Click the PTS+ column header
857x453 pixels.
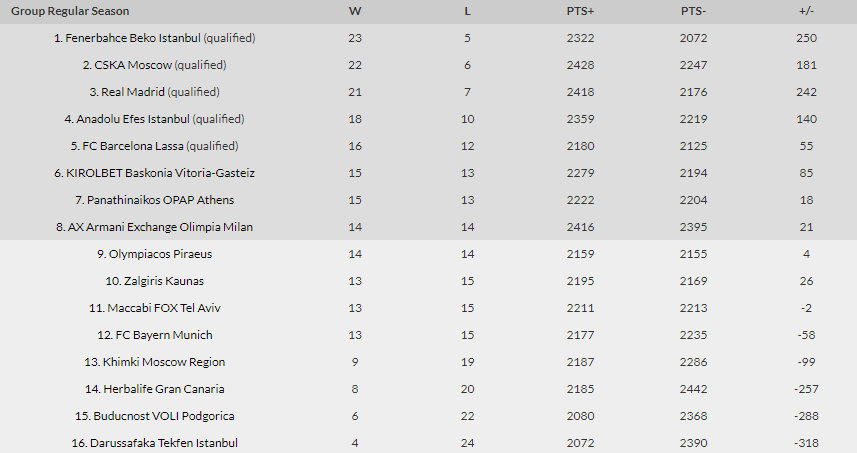coord(580,11)
